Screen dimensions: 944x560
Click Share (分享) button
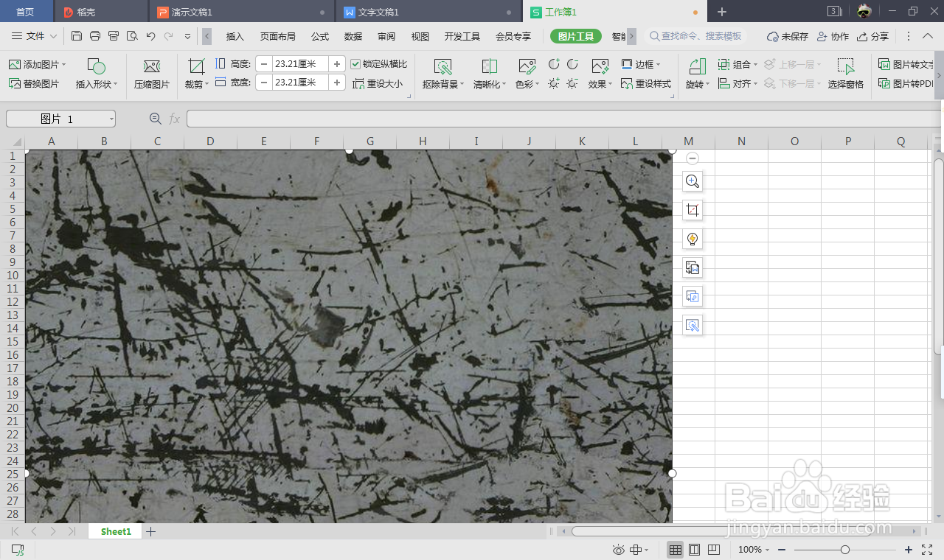(x=873, y=36)
